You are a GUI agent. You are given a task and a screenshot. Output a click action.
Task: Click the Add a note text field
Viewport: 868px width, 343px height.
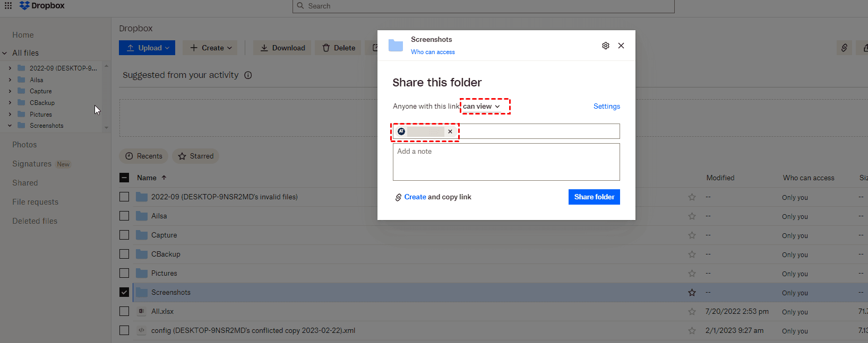click(x=506, y=162)
